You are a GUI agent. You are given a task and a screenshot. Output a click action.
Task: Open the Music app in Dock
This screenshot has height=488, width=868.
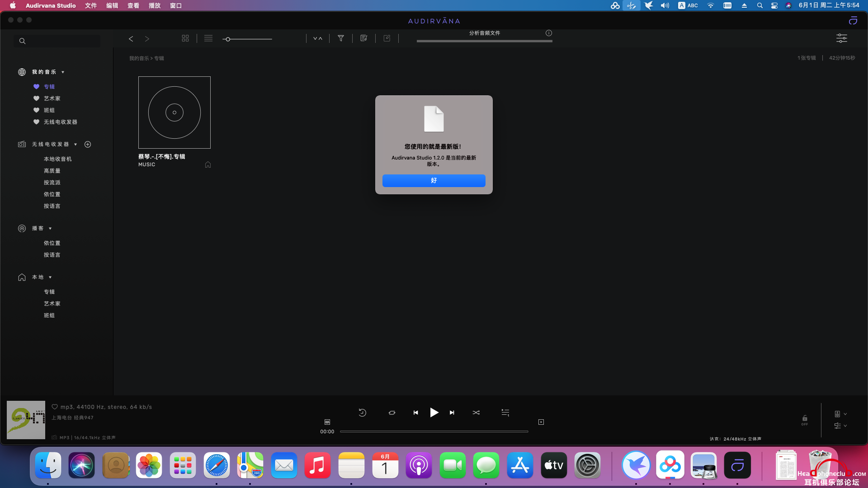coord(317,465)
